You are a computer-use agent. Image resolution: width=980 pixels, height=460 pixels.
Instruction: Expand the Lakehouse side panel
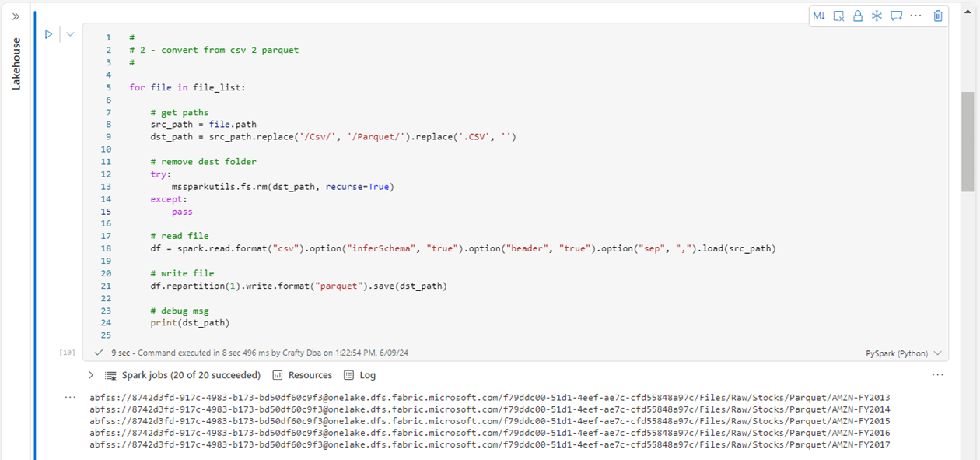16,16
